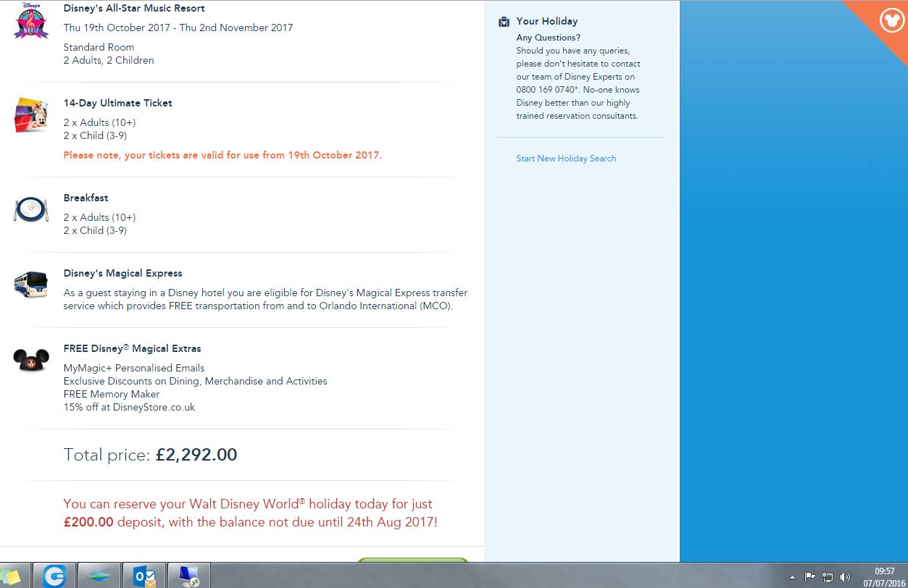Click the Total price £2,292.00 amount
Viewport: 908px width, 588px height.
[196, 455]
